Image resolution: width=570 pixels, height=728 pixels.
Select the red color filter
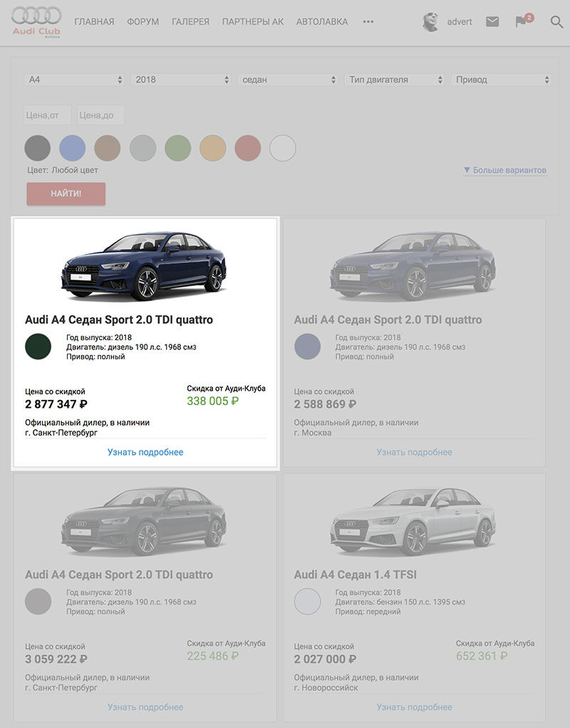248,148
